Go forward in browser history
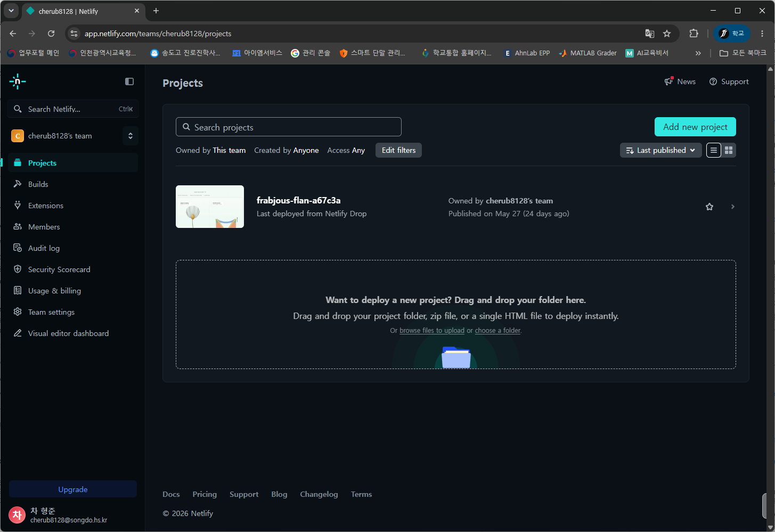This screenshot has width=775, height=532. tap(32, 34)
